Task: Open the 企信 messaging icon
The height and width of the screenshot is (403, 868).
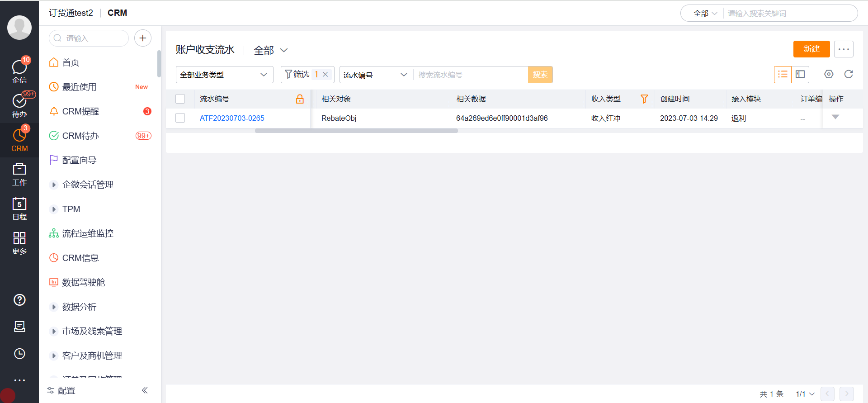Action: tap(19, 71)
